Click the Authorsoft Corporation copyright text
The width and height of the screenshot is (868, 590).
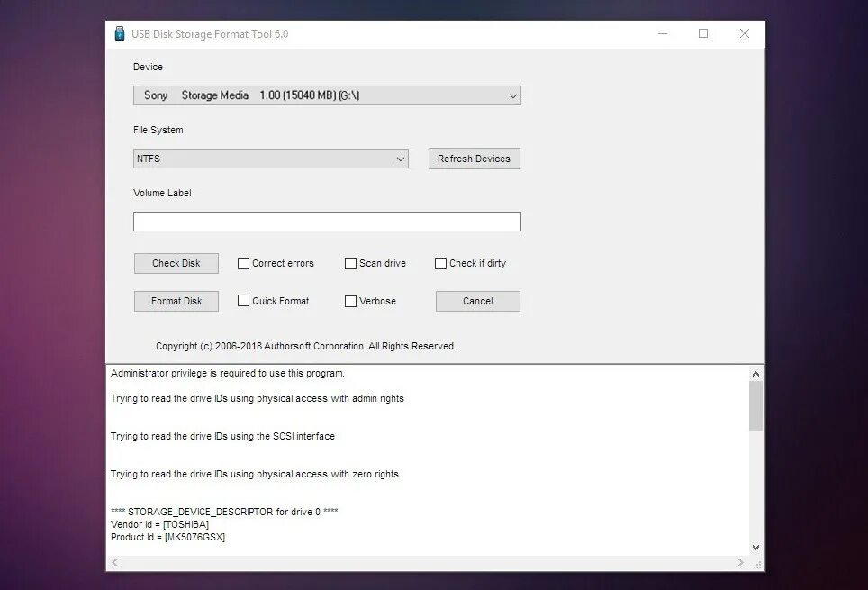point(305,346)
